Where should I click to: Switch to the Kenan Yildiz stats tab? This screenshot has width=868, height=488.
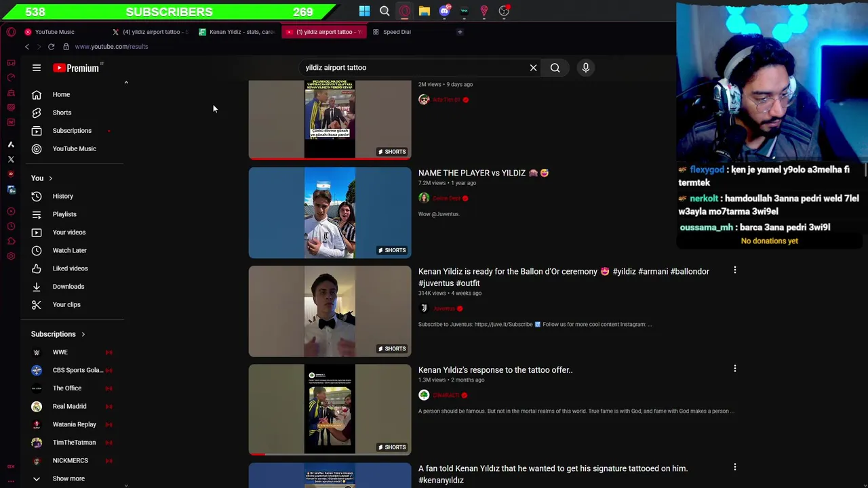click(x=237, y=32)
